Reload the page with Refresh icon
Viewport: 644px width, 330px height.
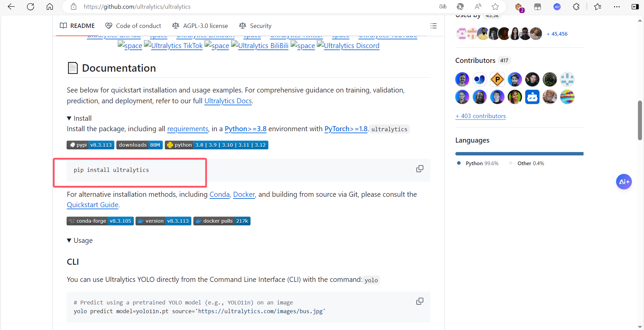pyautogui.click(x=31, y=7)
